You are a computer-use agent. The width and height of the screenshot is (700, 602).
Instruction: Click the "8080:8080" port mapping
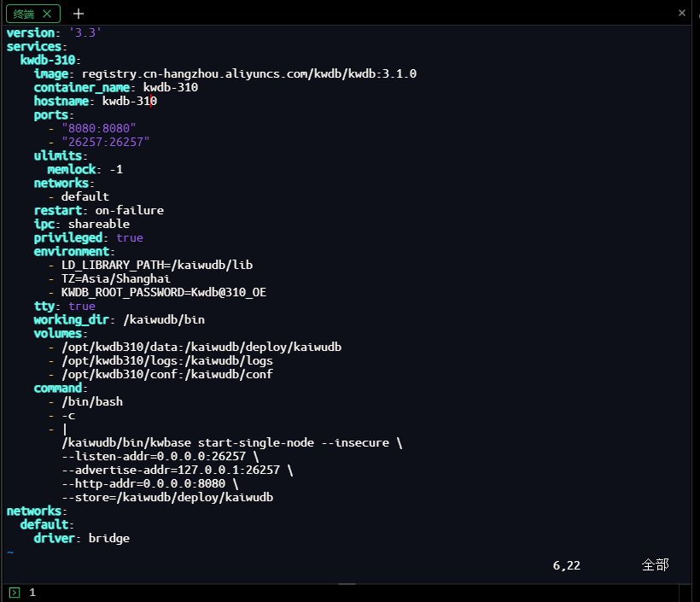(99, 129)
